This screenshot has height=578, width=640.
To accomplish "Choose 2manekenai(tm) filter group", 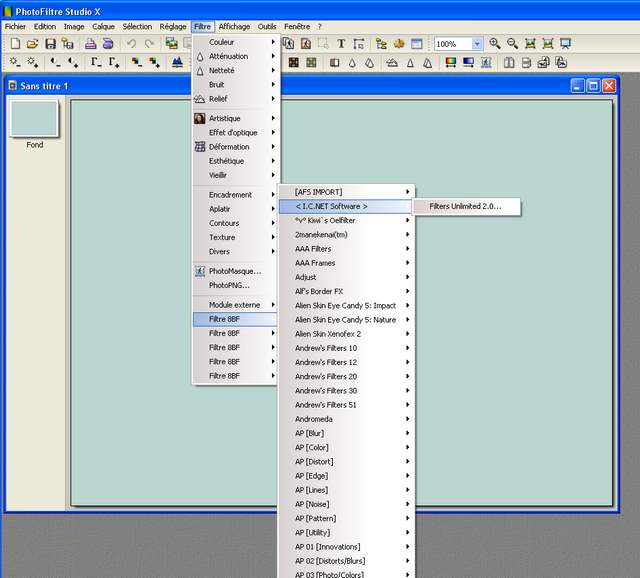I will 346,235.
